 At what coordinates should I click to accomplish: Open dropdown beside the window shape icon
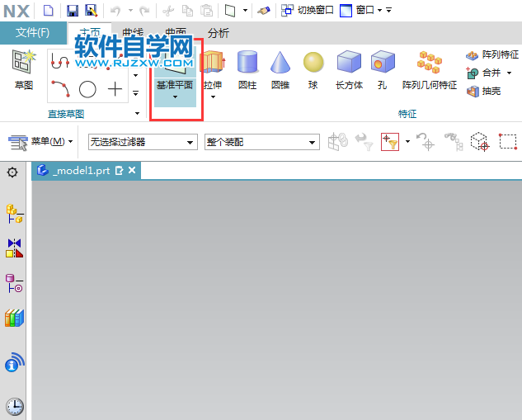[246, 11]
